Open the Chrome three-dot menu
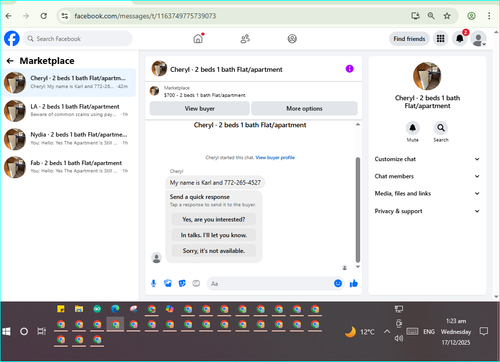 pos(489,16)
